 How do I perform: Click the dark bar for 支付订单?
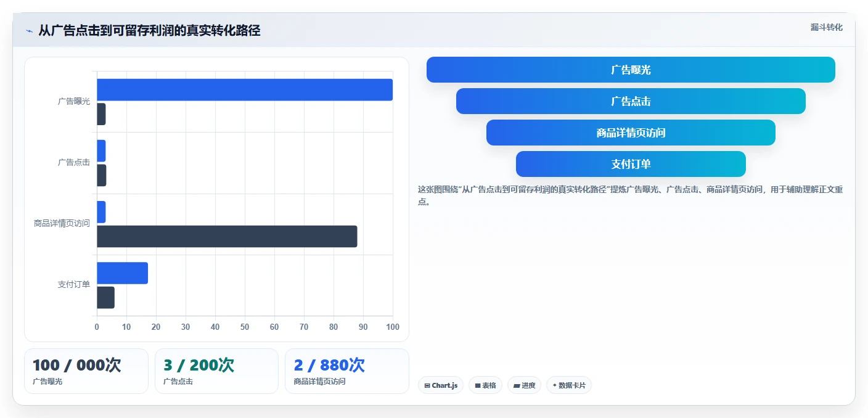pyautogui.click(x=105, y=298)
